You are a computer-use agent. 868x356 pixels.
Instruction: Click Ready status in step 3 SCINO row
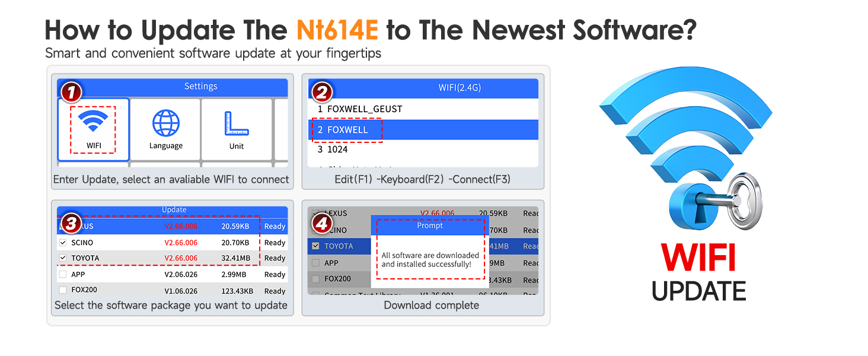pyautogui.click(x=275, y=243)
